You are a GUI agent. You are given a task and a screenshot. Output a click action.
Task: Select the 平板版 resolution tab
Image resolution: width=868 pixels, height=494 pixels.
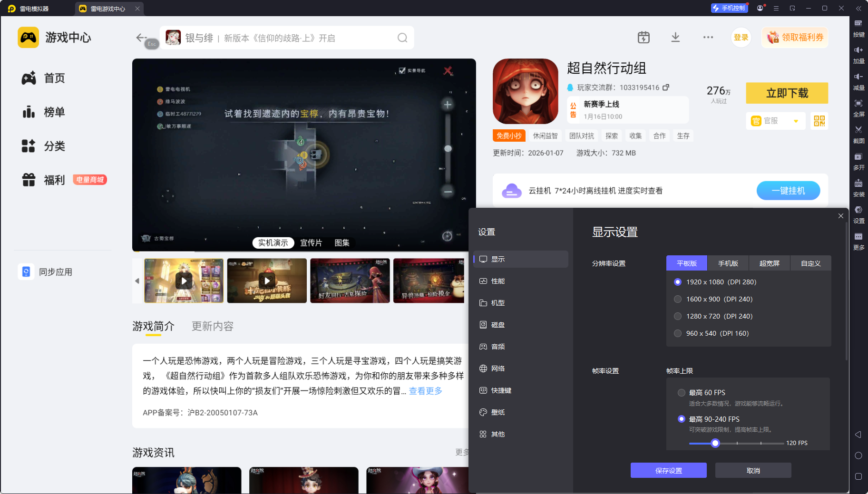(687, 263)
